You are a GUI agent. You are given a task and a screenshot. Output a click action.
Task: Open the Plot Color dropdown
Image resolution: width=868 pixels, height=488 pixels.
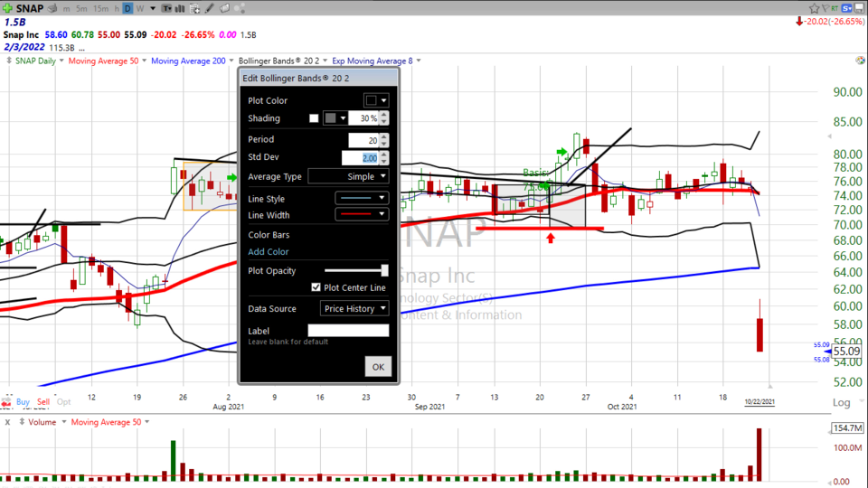click(383, 100)
